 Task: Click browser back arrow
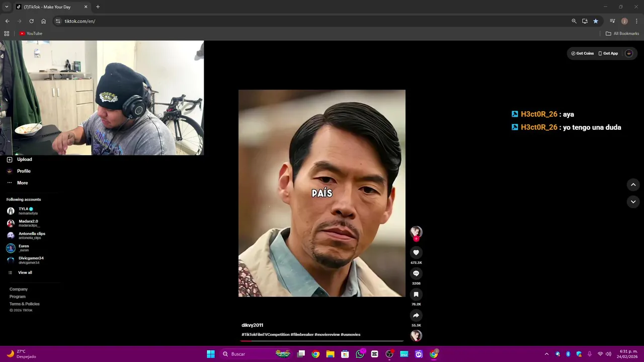pos(7,21)
